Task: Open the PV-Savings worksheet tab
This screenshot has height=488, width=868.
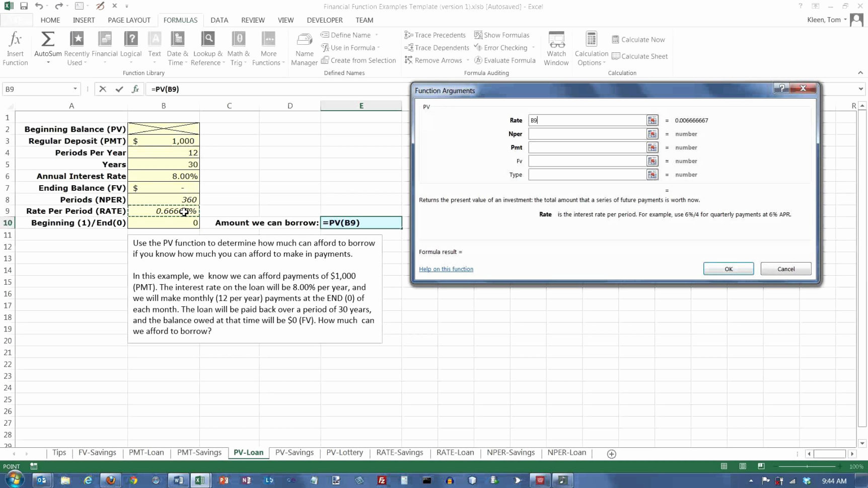Action: tap(294, 452)
